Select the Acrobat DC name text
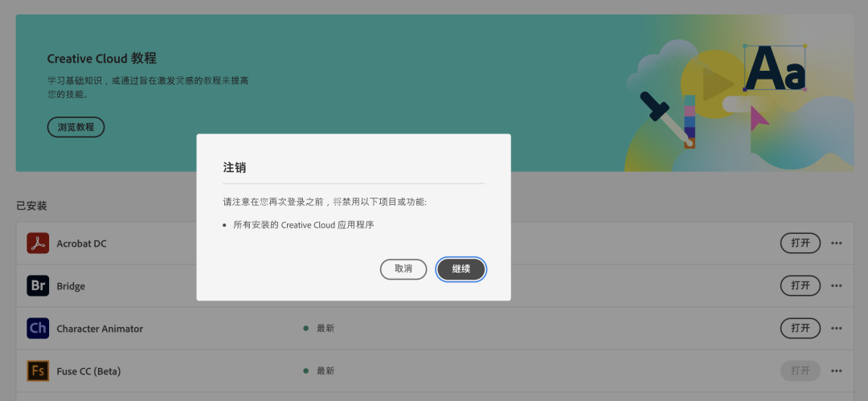 81,243
